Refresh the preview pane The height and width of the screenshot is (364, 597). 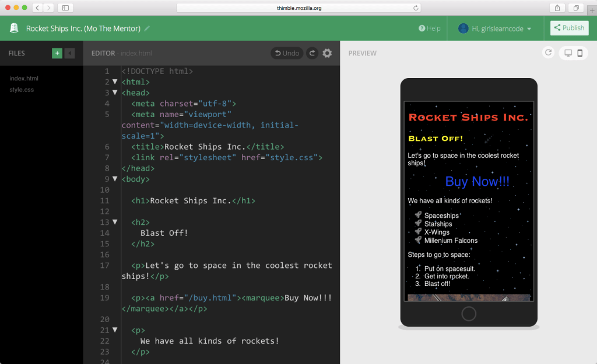548,53
